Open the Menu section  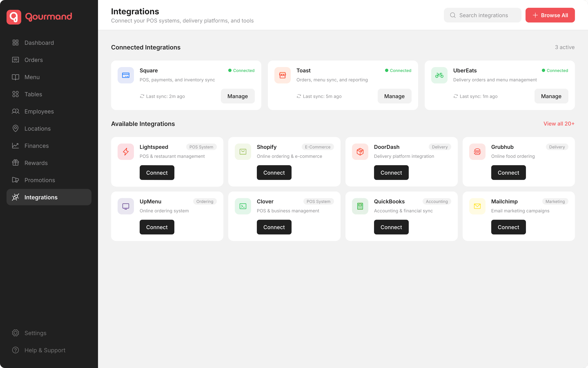pos(49,77)
